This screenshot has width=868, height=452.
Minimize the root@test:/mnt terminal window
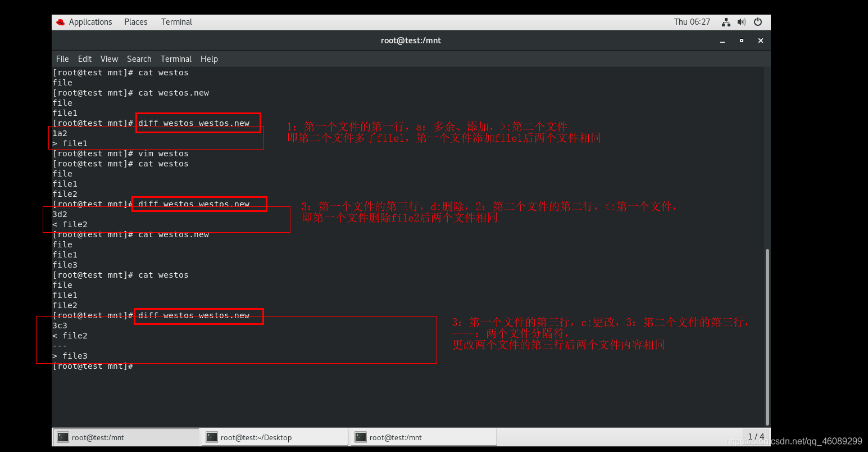coord(722,40)
